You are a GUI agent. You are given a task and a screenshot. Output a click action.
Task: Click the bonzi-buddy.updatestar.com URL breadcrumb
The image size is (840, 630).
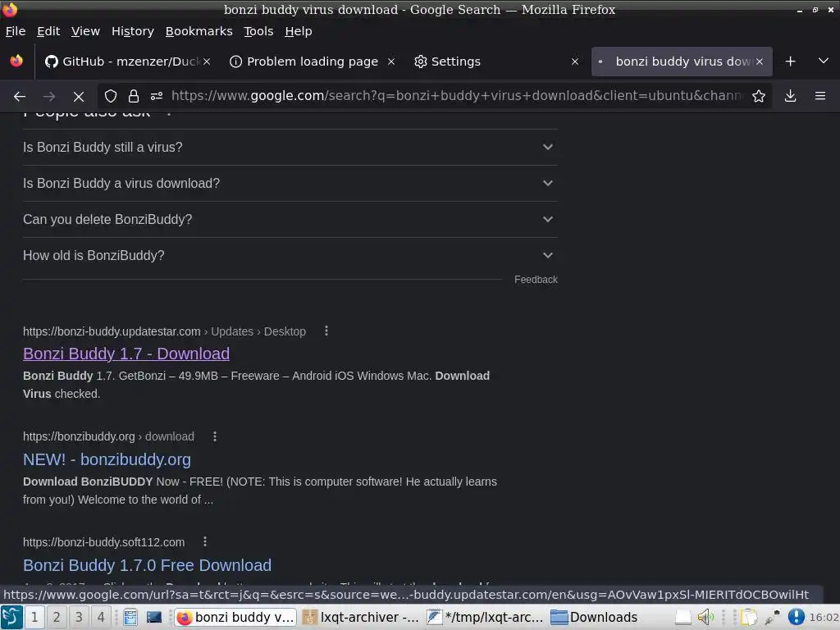coord(164,331)
